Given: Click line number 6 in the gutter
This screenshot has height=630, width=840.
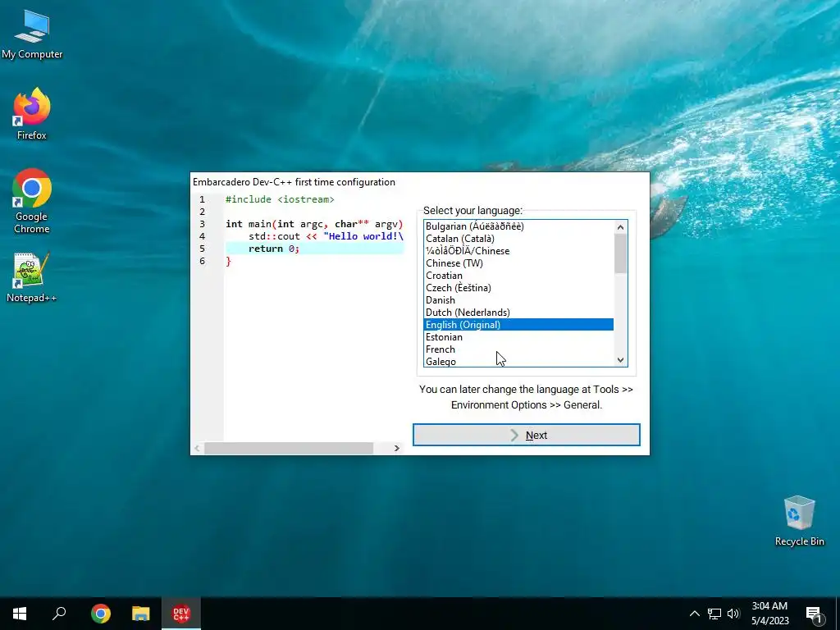Looking at the screenshot, I should click(x=202, y=261).
